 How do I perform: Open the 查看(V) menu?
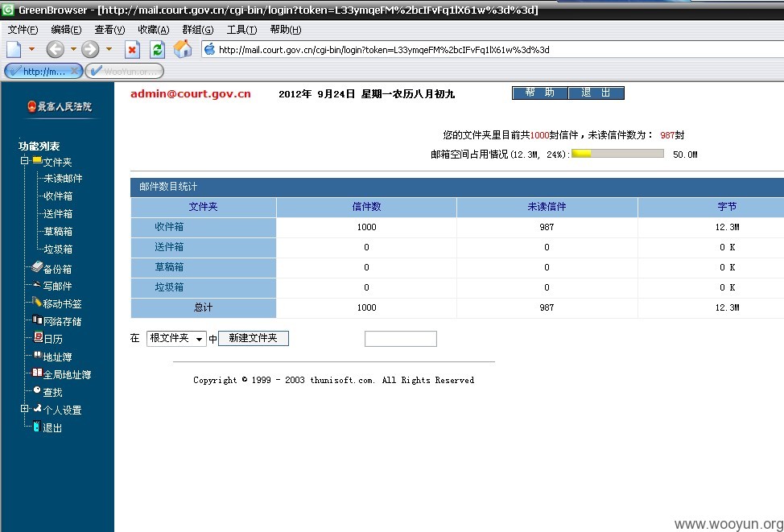(109, 30)
